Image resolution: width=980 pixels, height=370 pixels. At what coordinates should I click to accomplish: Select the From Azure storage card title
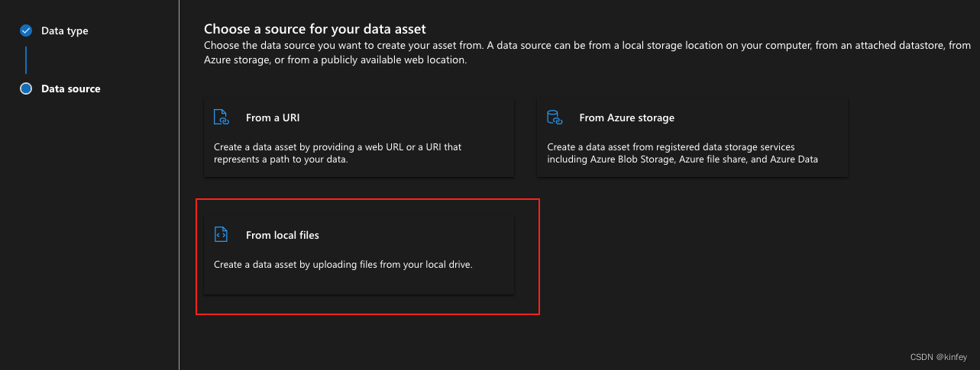tap(626, 118)
